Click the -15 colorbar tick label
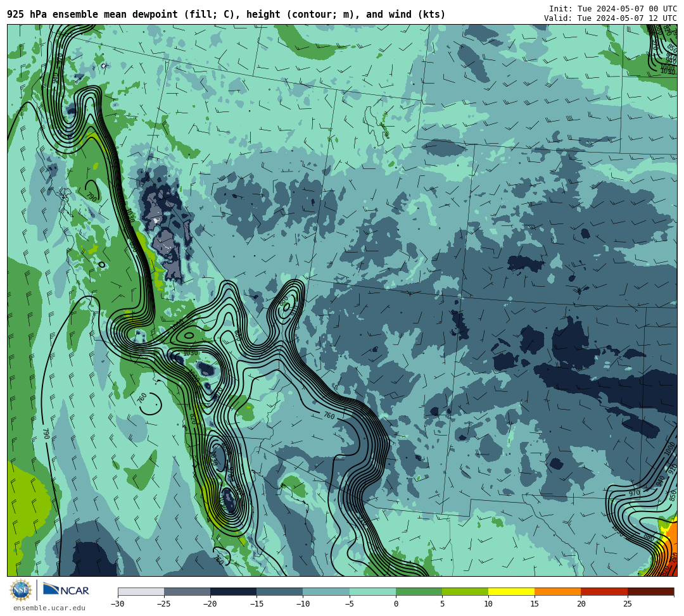This screenshot has height=616, width=684. tap(256, 604)
